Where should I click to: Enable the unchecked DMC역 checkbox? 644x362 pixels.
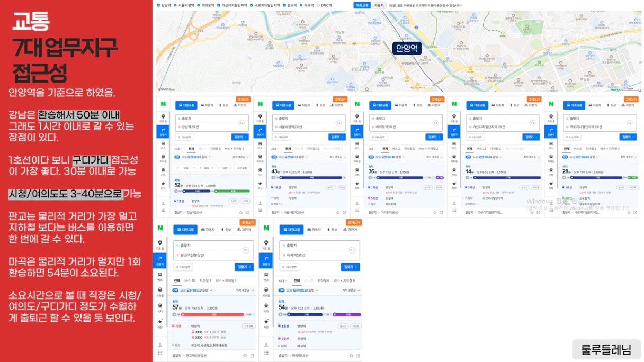[318, 5]
